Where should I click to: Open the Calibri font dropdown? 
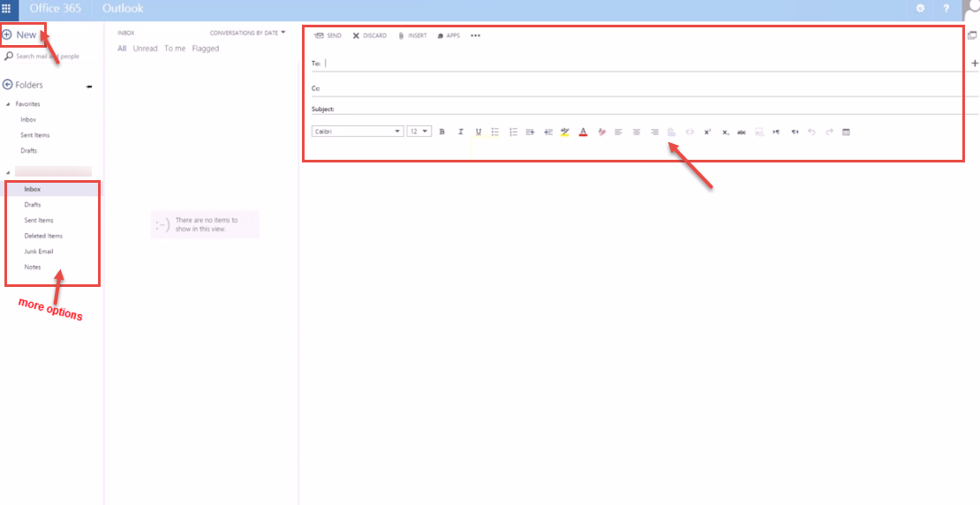pyautogui.click(x=358, y=132)
